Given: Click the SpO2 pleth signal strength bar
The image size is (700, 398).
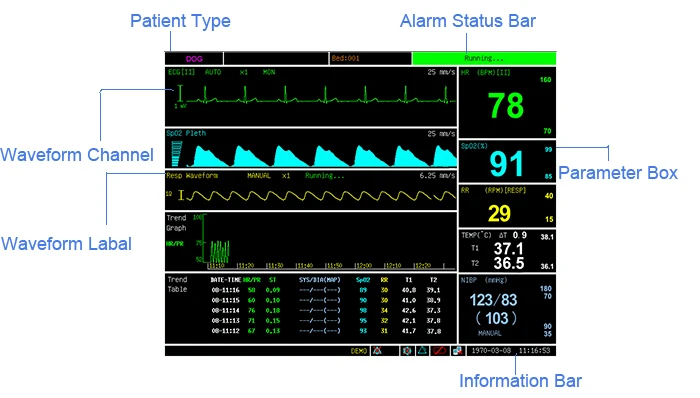Looking at the screenshot, I should 176,153.
